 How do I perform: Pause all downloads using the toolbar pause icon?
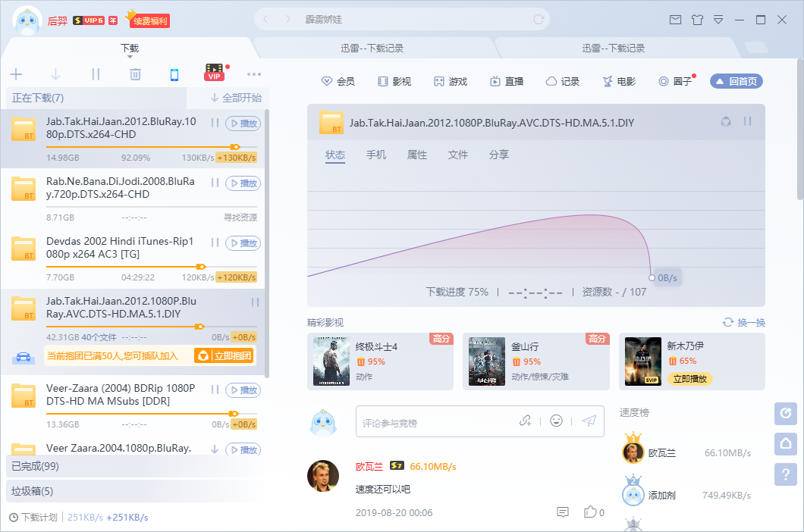click(95, 74)
